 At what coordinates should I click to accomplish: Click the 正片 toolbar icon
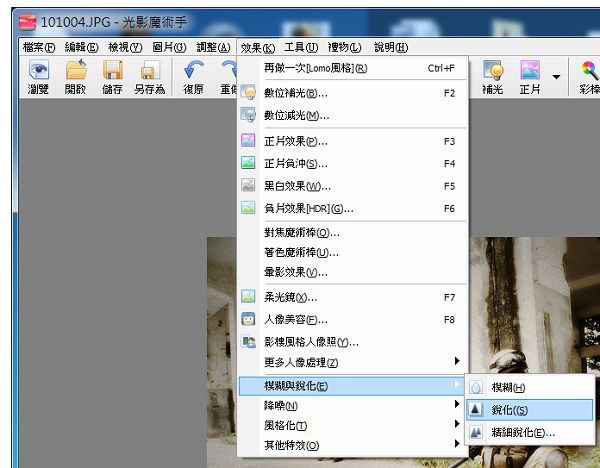point(530,70)
